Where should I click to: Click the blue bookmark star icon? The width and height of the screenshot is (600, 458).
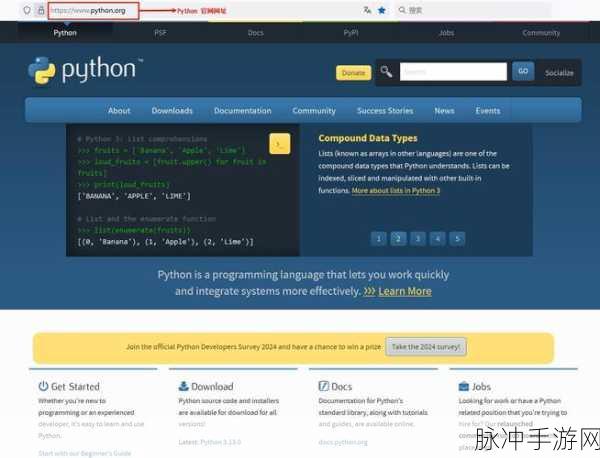382,10
